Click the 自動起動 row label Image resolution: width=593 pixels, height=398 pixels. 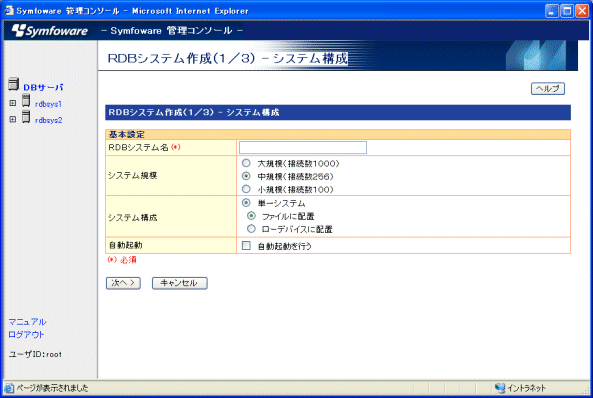pyautogui.click(x=126, y=245)
